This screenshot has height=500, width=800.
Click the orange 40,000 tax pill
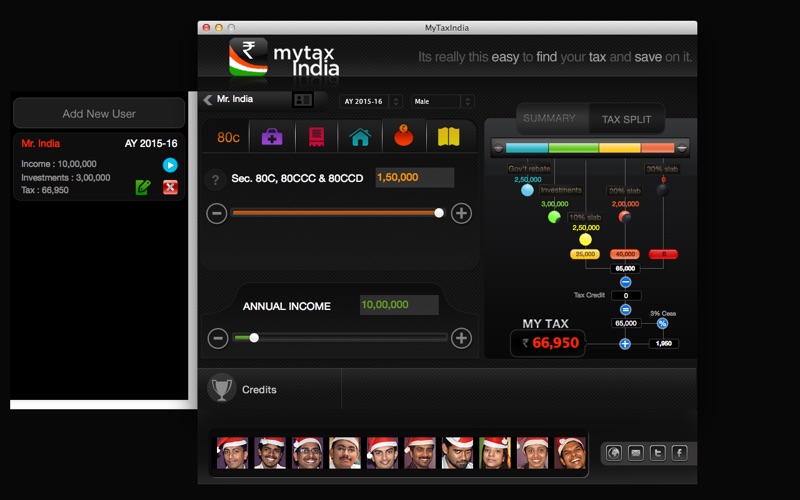pyautogui.click(x=625, y=254)
